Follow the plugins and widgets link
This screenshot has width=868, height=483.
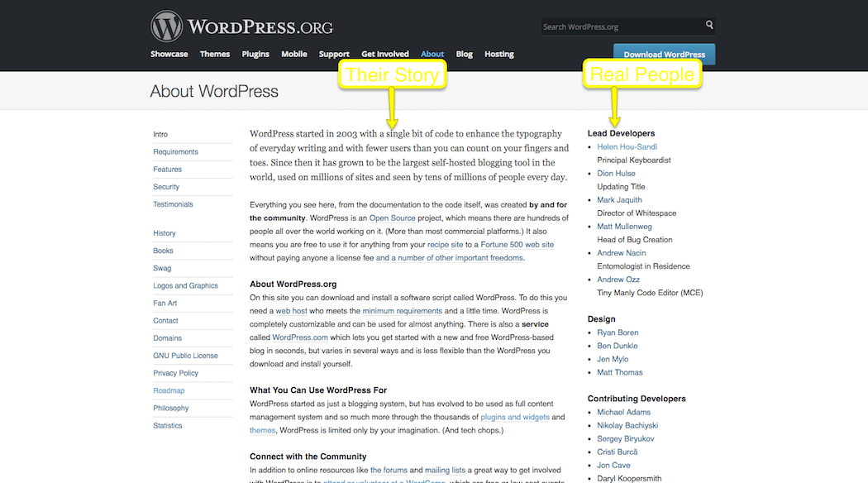(515, 418)
